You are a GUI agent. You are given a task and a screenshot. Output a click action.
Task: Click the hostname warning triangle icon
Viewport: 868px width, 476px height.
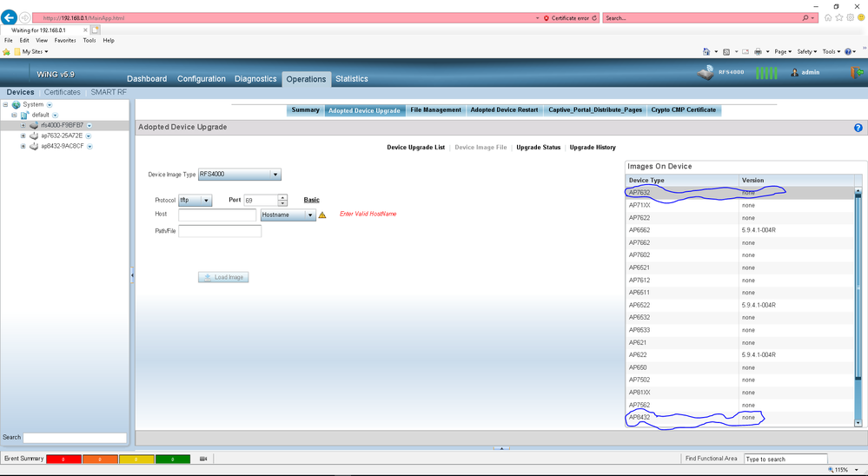(x=322, y=215)
